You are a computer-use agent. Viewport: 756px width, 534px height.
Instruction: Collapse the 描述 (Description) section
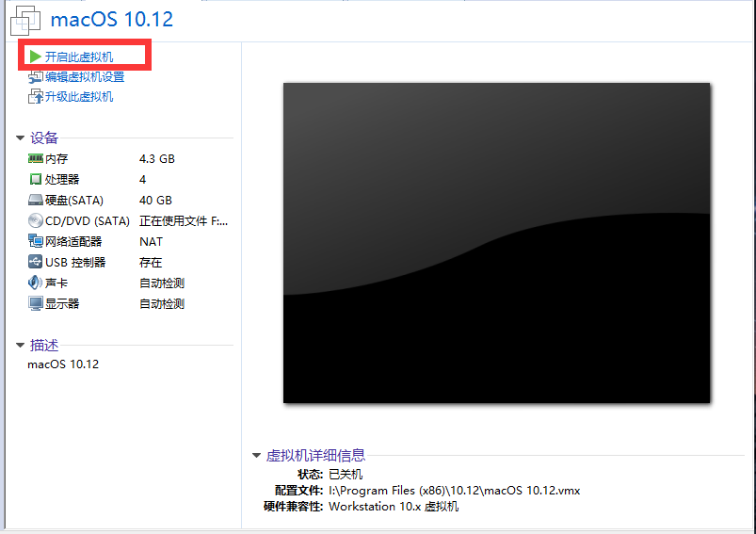[x=21, y=345]
